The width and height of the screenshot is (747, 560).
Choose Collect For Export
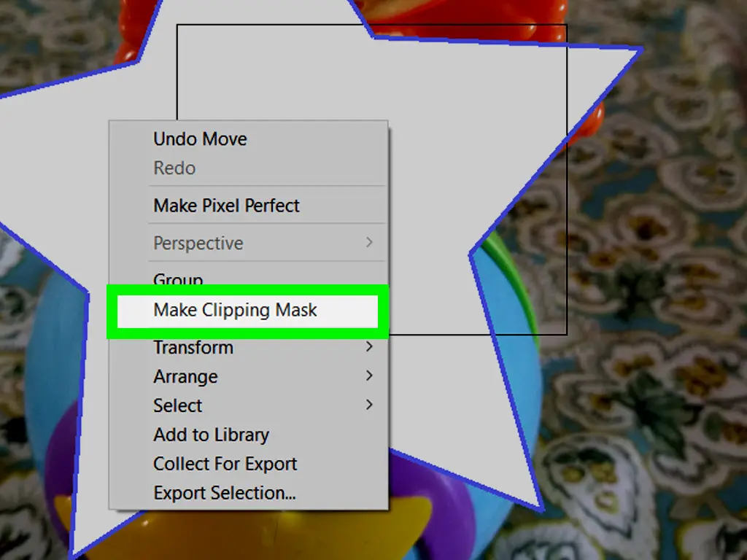click(225, 464)
